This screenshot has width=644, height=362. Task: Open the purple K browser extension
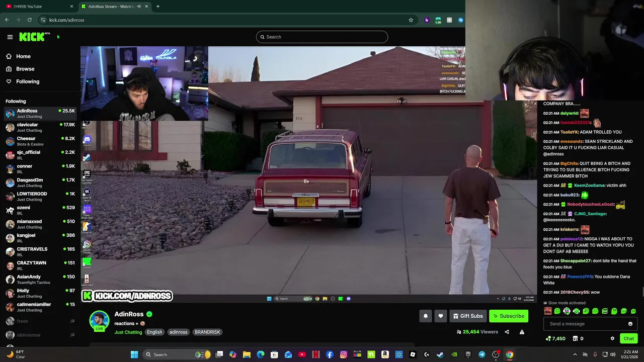(427, 20)
